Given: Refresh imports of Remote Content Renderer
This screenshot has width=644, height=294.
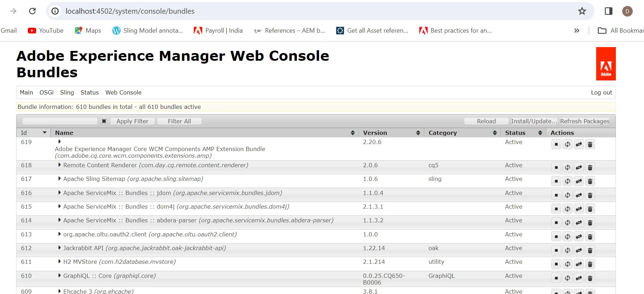Looking at the screenshot, I should (x=567, y=168).
